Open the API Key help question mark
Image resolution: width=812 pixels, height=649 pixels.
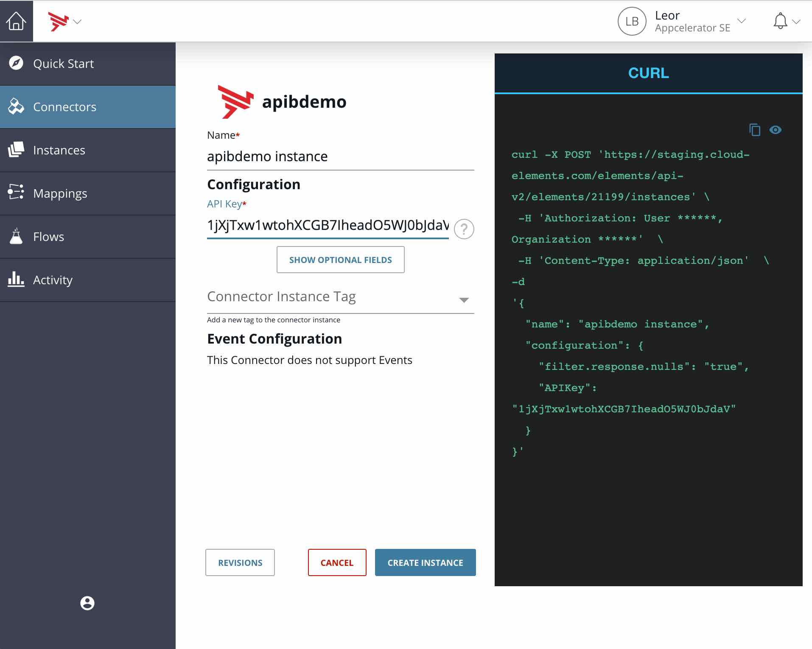(x=464, y=229)
